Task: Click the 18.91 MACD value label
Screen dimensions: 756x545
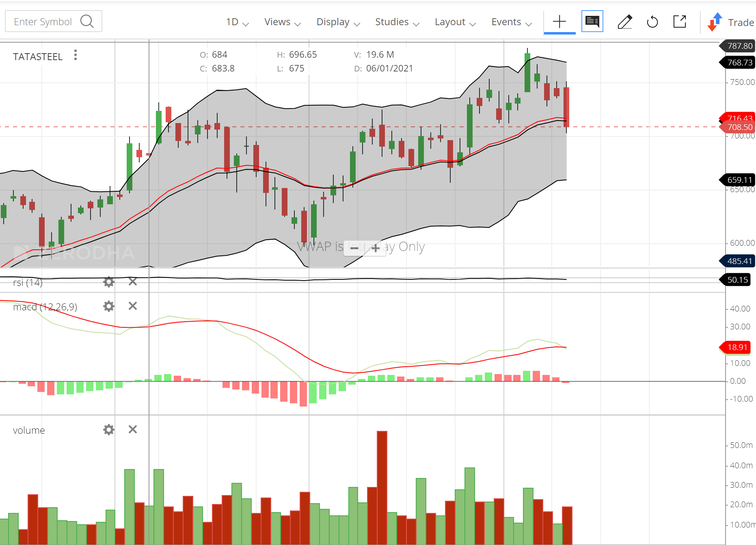Action: [735, 347]
